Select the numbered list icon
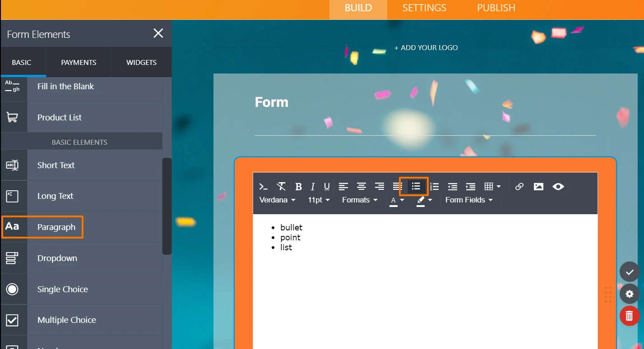The width and height of the screenshot is (644, 349). point(434,187)
